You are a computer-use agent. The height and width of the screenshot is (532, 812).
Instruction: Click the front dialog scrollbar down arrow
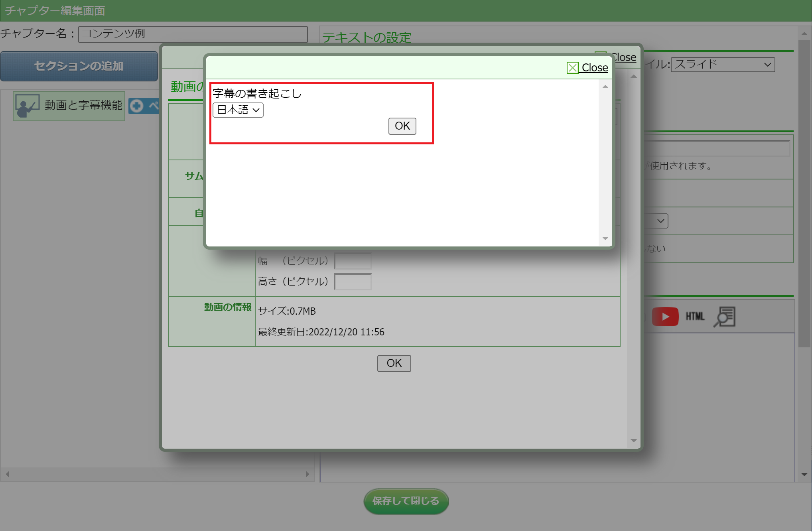tap(605, 238)
